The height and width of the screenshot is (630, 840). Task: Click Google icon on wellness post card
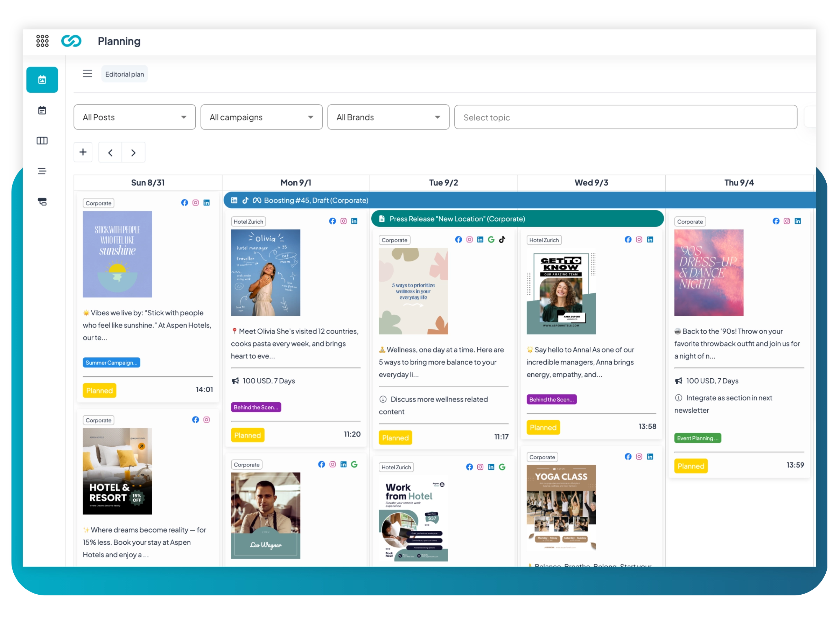491,239
